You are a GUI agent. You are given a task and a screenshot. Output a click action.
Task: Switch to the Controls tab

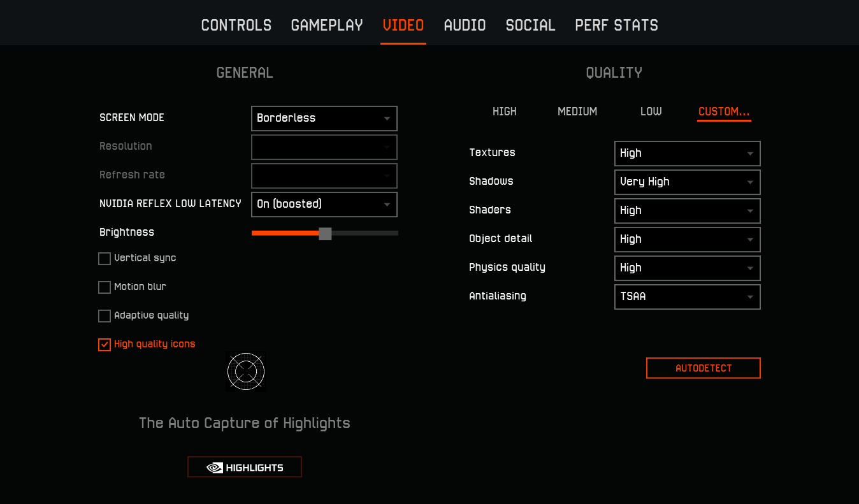[236, 25]
